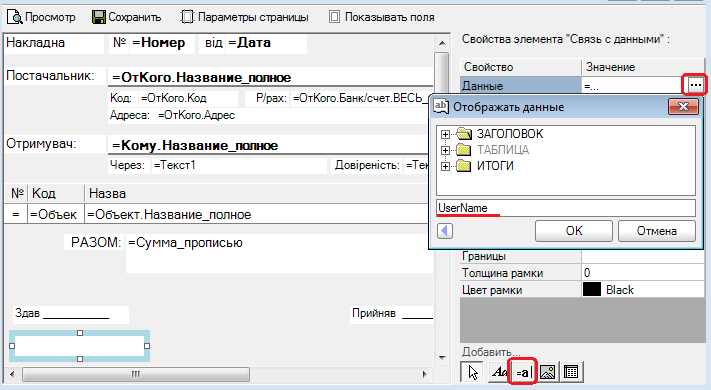711x390 pixels.
Task: Click the blue left arrow button in dialog
Action: coord(445,231)
